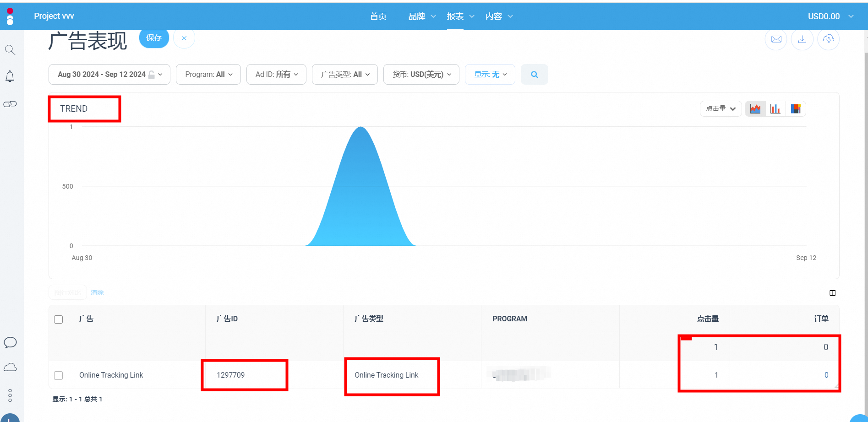This screenshot has width=868, height=422.
Task: Check the Online Tracking Link row checkbox
Action: (59, 375)
